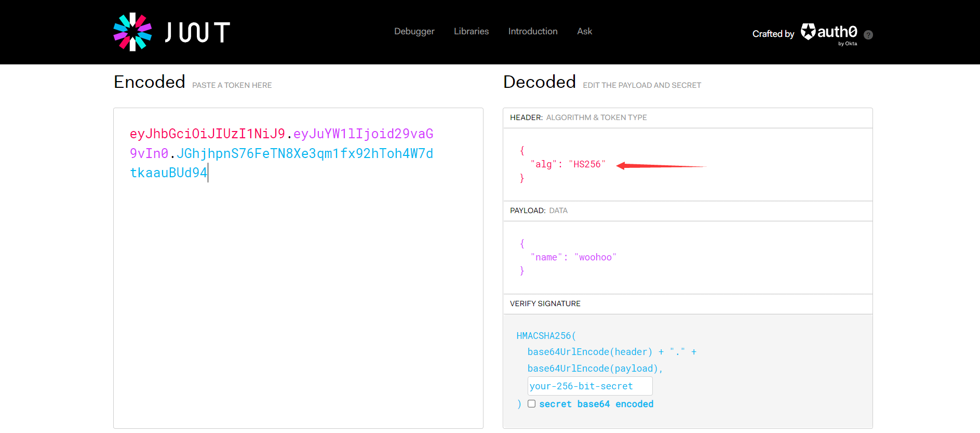This screenshot has height=433, width=980.
Task: Open the Libraries nav item
Action: click(471, 31)
